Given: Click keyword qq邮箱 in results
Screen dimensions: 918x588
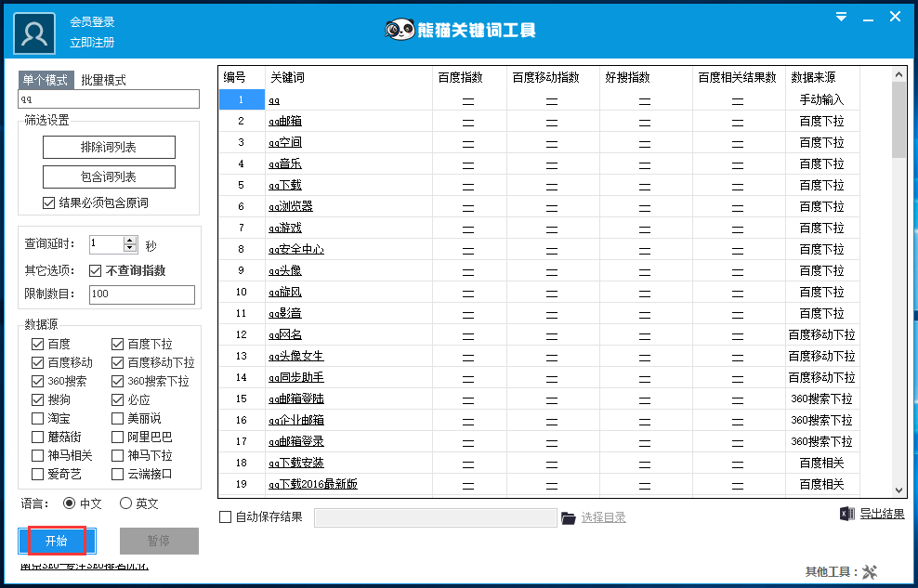Looking at the screenshot, I should click(285, 122).
